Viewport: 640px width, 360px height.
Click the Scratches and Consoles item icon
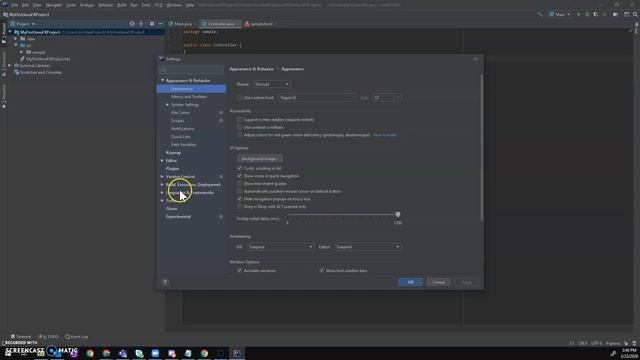coord(17,72)
